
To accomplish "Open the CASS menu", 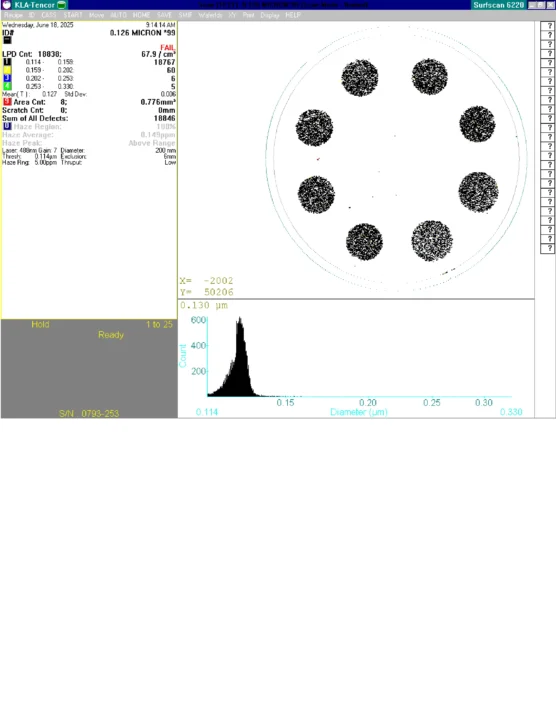I will 49,15.
